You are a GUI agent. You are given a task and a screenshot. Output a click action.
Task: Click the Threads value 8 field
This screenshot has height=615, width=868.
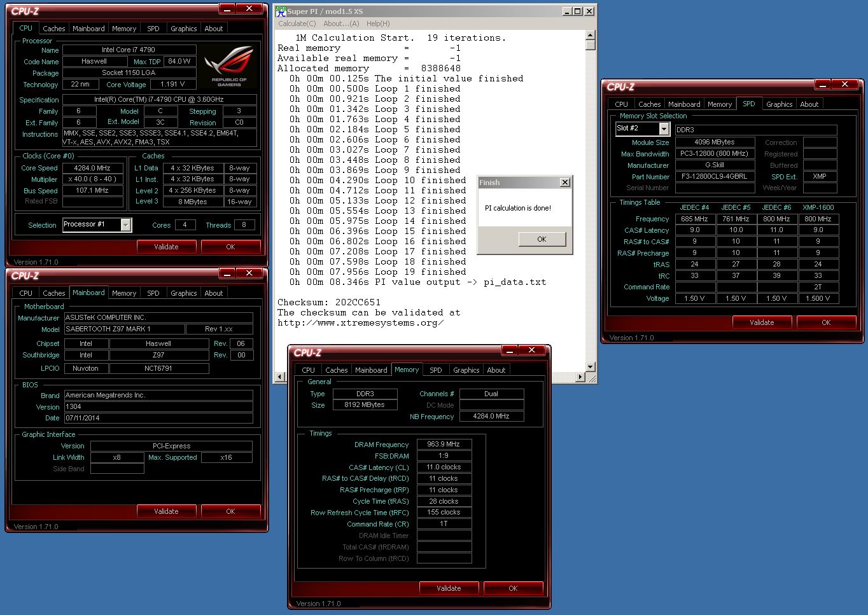pos(244,225)
